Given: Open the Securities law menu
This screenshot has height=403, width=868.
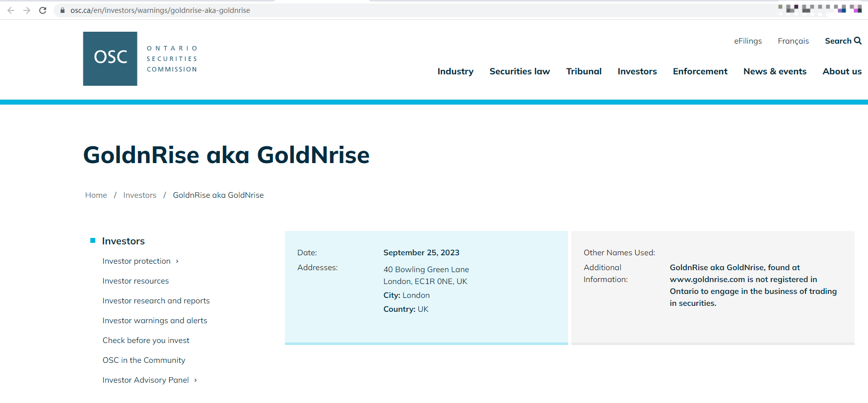Looking at the screenshot, I should coord(520,71).
